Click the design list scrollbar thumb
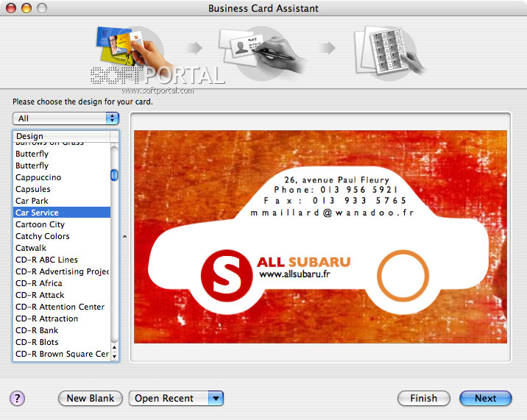Viewport: 527px width, 420px height. pyautogui.click(x=114, y=175)
